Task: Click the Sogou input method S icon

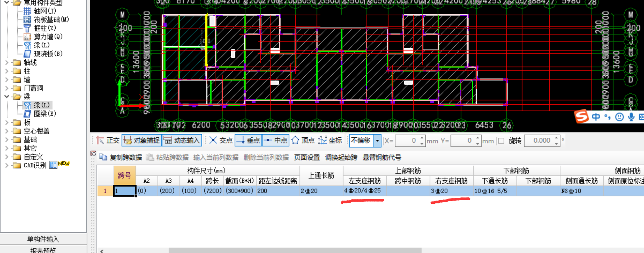Action: [x=581, y=116]
